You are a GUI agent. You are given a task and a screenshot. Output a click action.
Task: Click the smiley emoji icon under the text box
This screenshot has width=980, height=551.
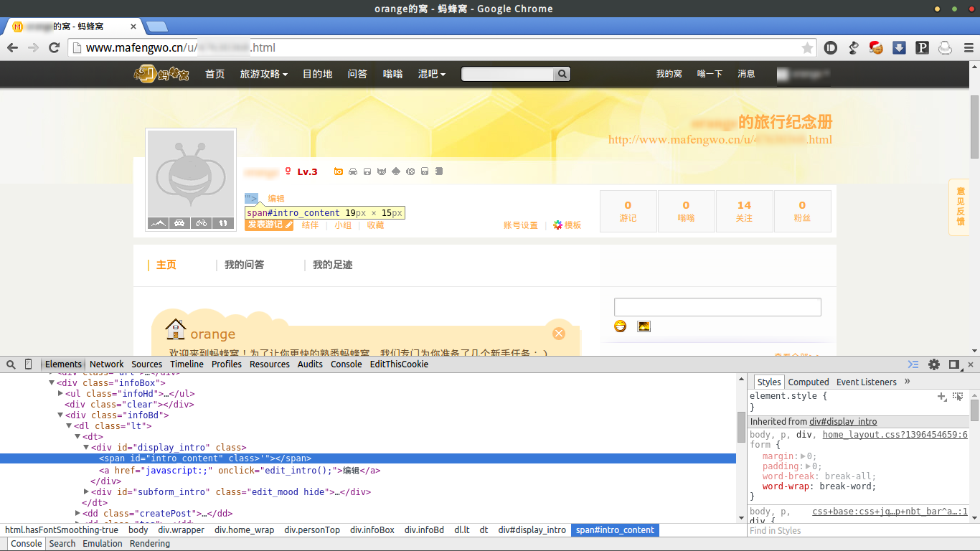(621, 326)
